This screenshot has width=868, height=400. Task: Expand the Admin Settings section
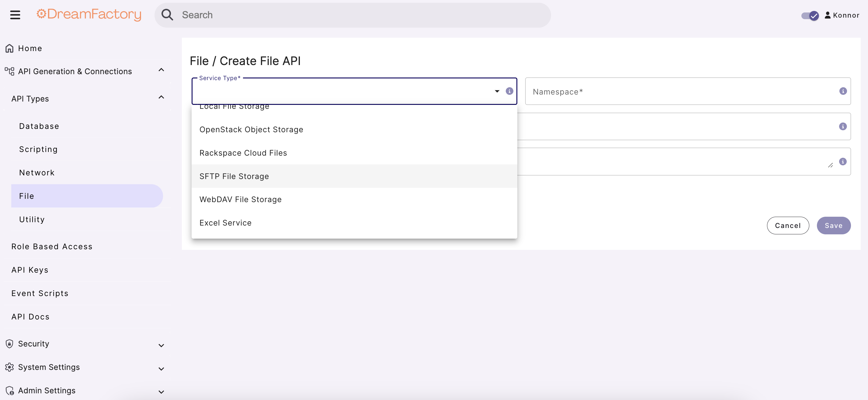[161, 391]
